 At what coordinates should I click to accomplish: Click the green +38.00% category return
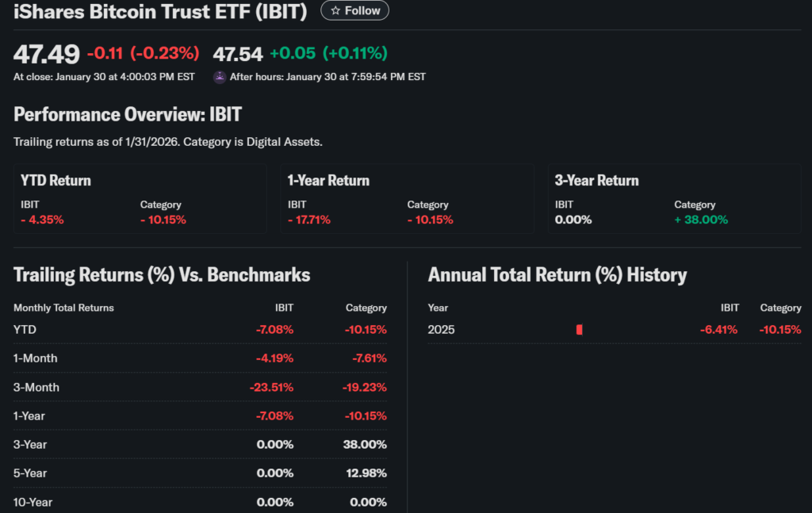[x=701, y=220]
